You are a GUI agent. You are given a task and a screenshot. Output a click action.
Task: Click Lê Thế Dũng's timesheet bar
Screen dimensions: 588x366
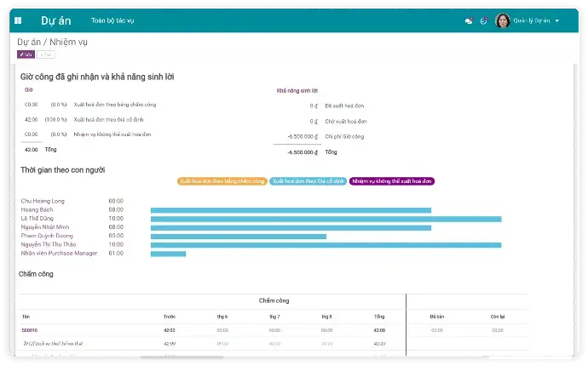[x=326, y=219]
